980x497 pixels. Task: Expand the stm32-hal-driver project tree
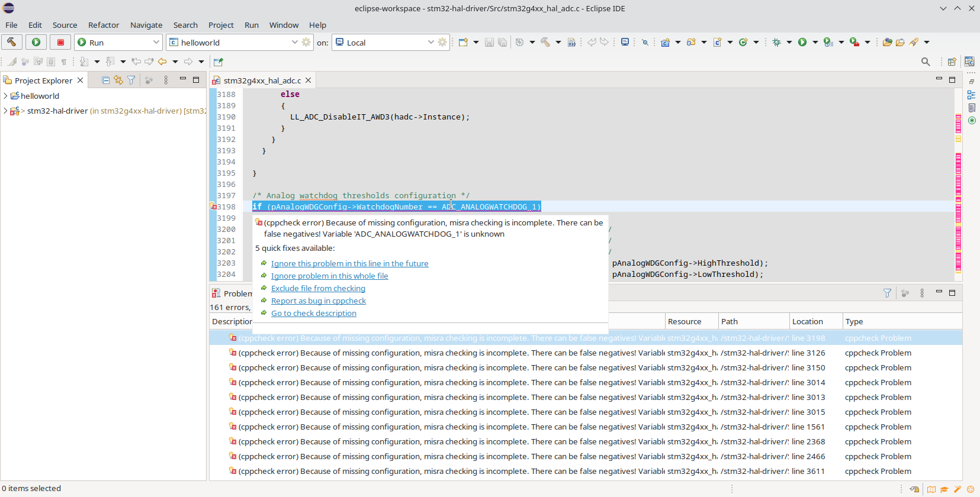tap(5, 111)
